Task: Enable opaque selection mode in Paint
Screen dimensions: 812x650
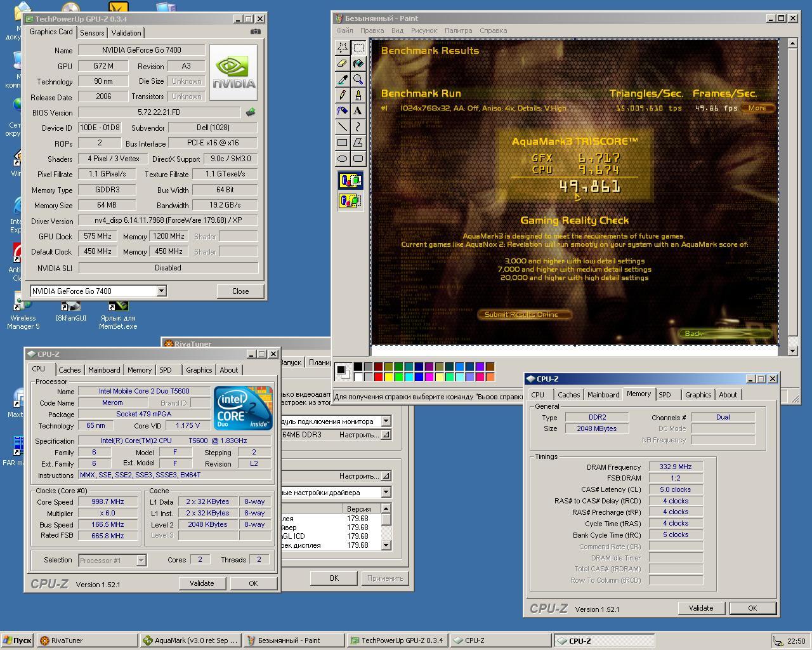Action: (350, 181)
